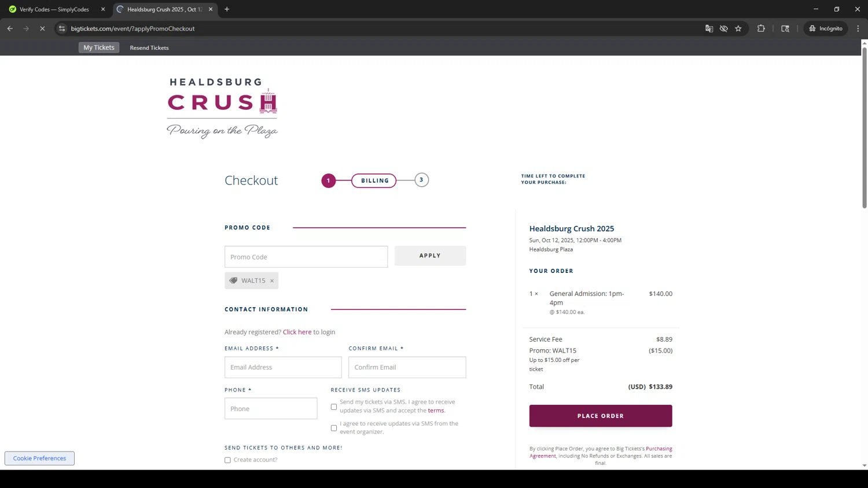868x488 pixels.
Task: Select the total $133.89 amount
Action: click(x=660, y=387)
